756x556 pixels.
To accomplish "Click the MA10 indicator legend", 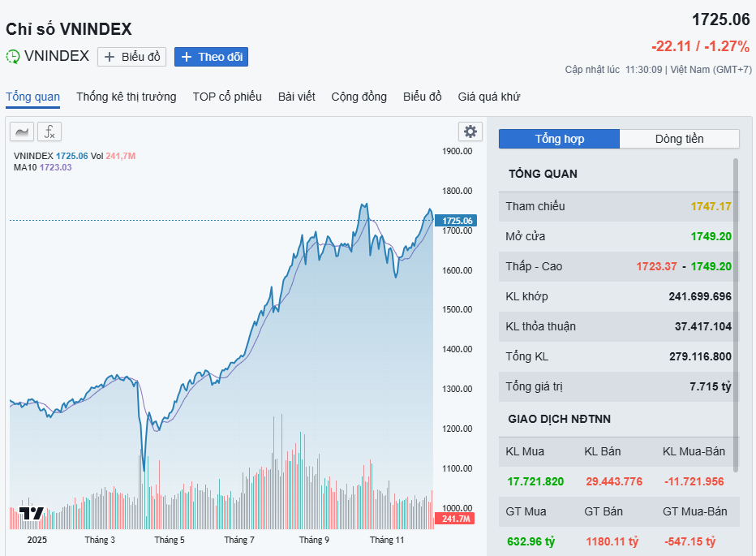I will [25, 167].
